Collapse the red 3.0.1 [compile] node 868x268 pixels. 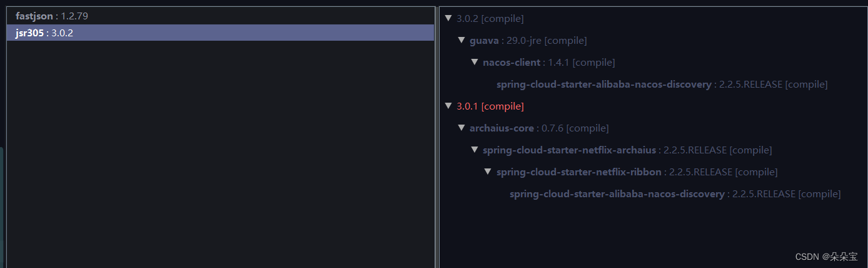(x=448, y=106)
